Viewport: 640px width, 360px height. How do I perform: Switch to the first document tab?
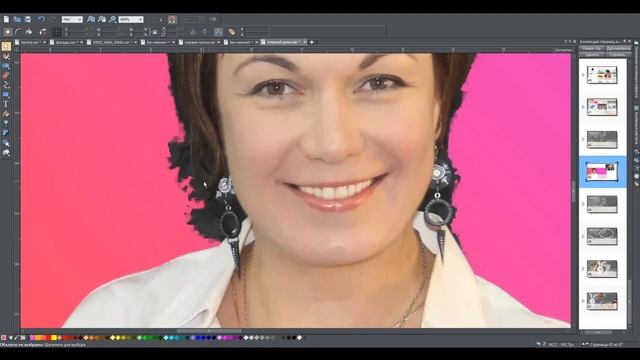pos(30,42)
